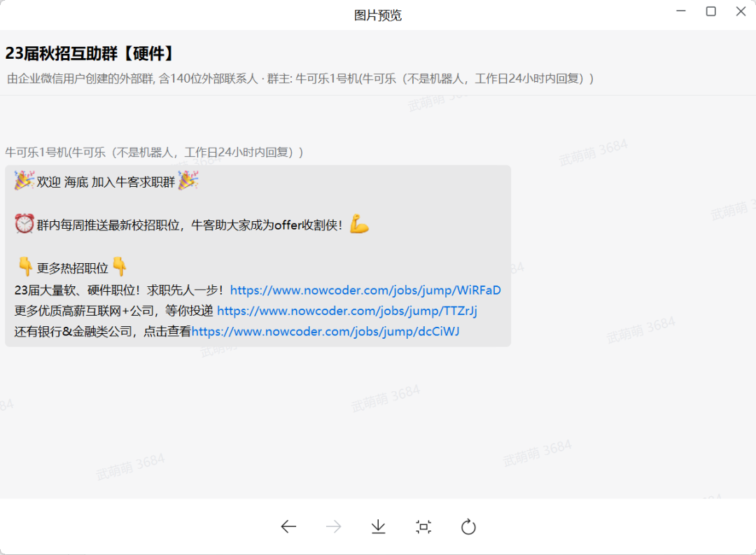
Task: Click group title 23届秋招互助群【硬件】
Action: coord(90,53)
